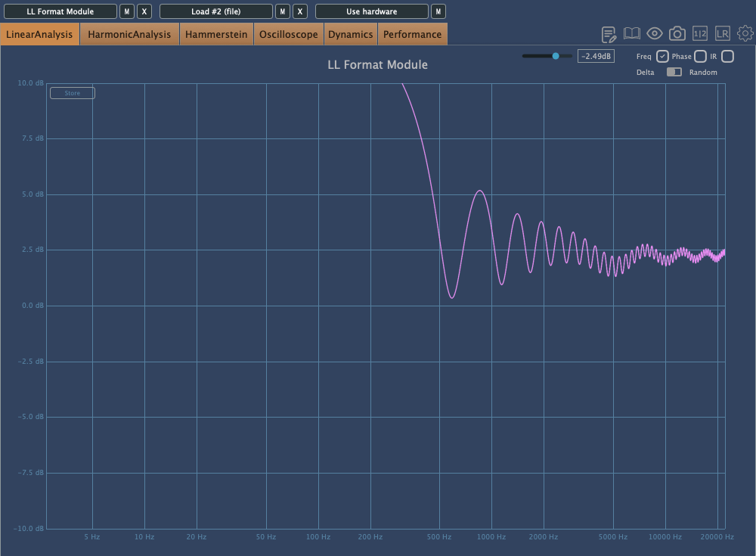Click the LR channel icon

click(x=723, y=34)
